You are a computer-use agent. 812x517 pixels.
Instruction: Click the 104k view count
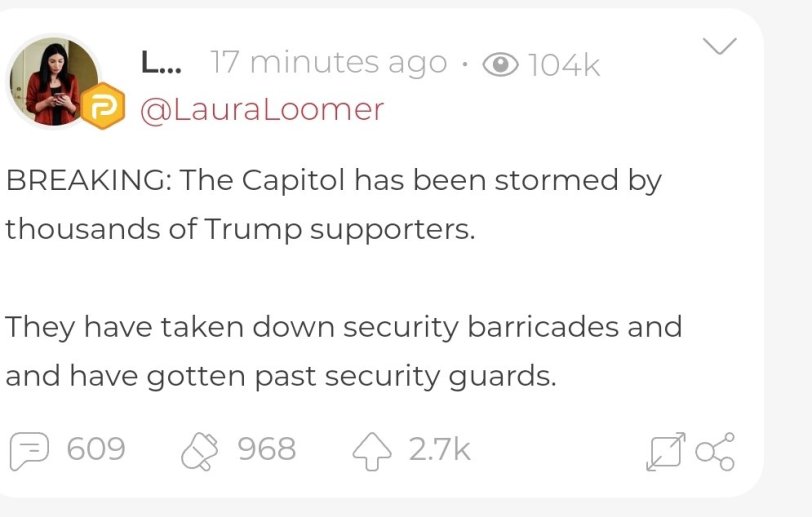pyautogui.click(x=564, y=65)
